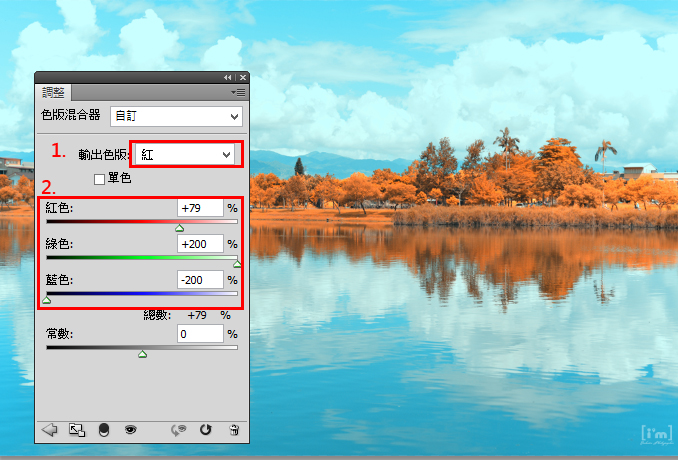Image resolution: width=678 pixels, height=460 pixels.
Task: Click the 綠色 value field showing +200
Action: pyautogui.click(x=200, y=244)
